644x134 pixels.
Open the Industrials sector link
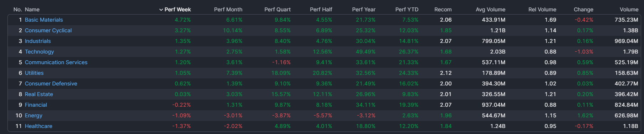[38, 41]
